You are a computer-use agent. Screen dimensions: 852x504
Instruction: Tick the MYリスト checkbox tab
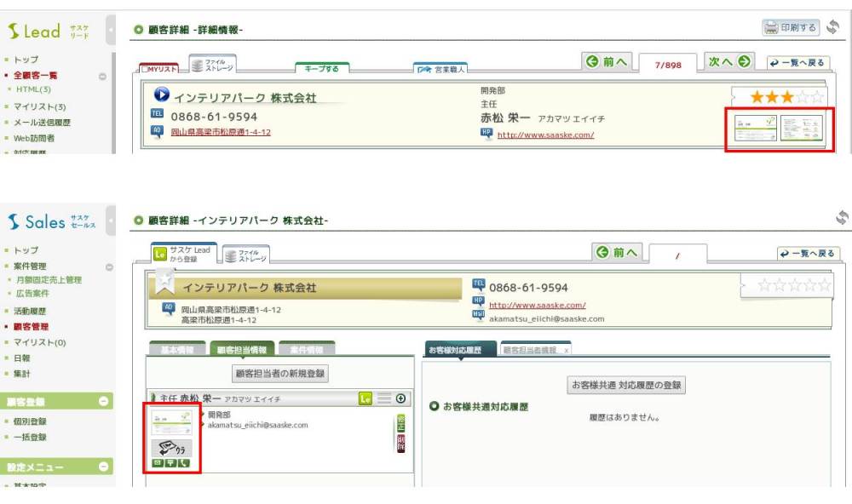point(159,69)
